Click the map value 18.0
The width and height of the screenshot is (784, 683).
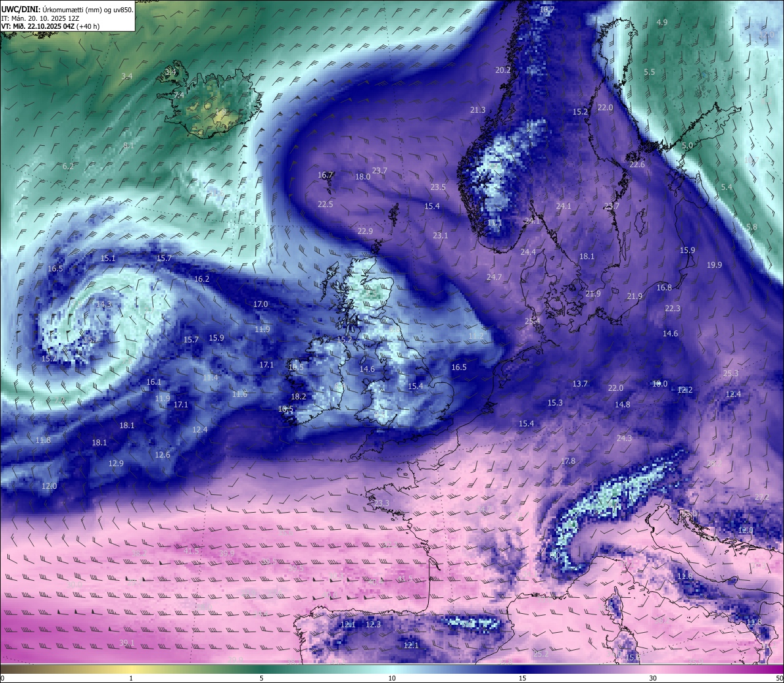coord(363,176)
